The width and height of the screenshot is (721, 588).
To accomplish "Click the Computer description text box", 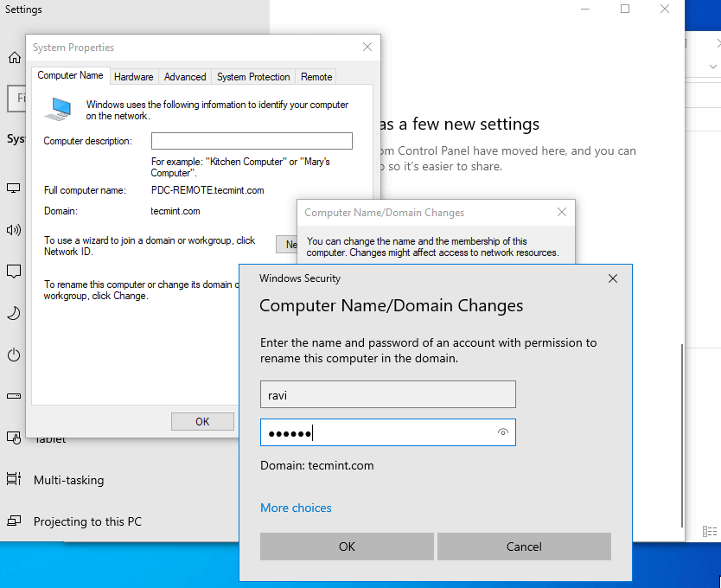I will coord(252,141).
